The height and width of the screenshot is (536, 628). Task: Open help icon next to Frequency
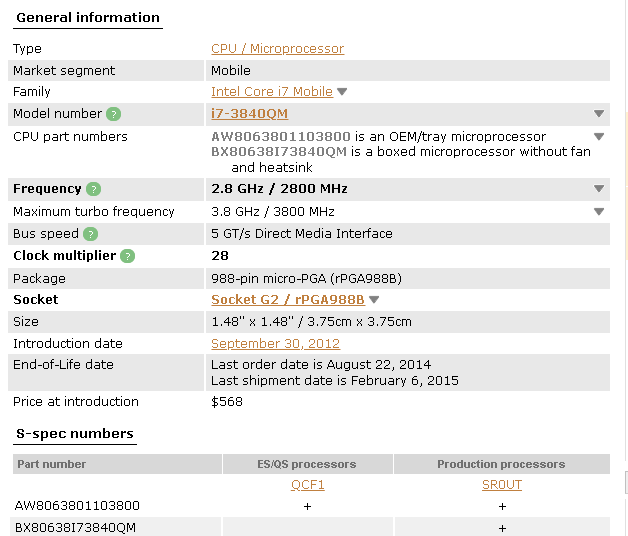coord(93,189)
